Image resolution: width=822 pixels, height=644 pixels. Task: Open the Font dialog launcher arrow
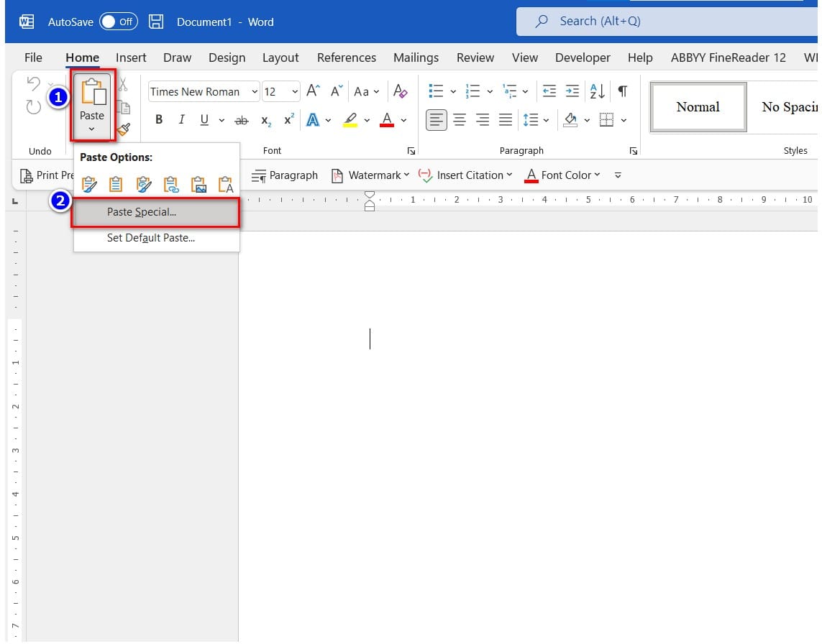click(411, 151)
